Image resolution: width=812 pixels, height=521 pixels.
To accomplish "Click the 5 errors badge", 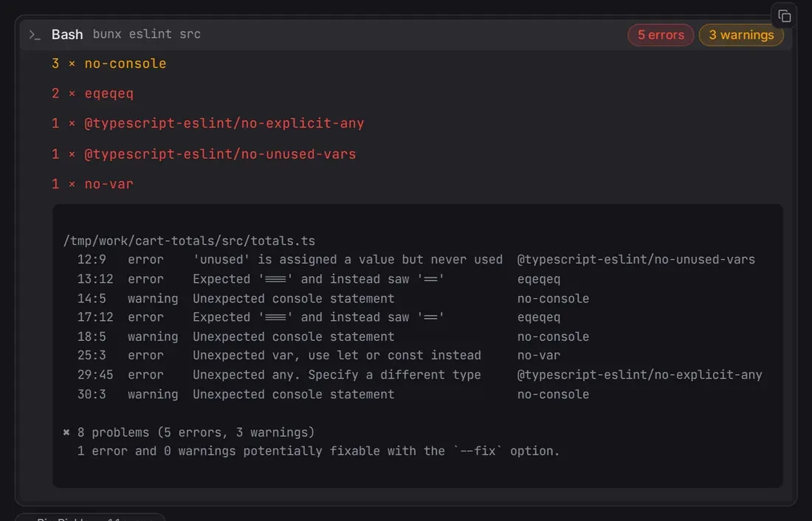I will click(x=661, y=35).
